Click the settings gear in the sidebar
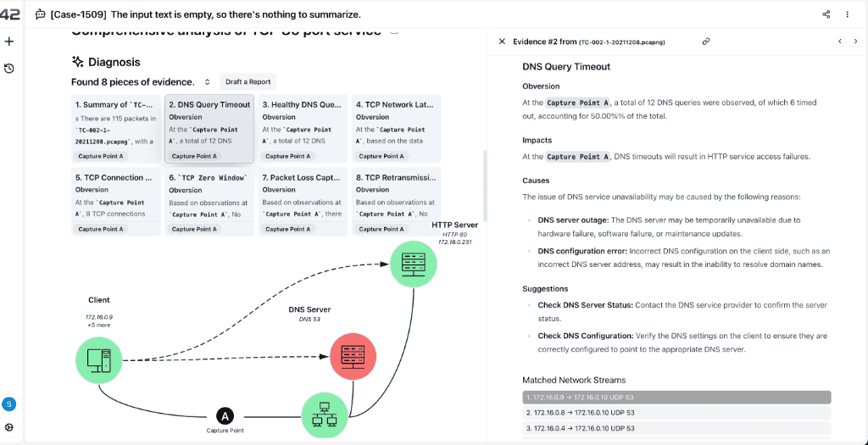This screenshot has height=445, width=868. [x=9, y=427]
